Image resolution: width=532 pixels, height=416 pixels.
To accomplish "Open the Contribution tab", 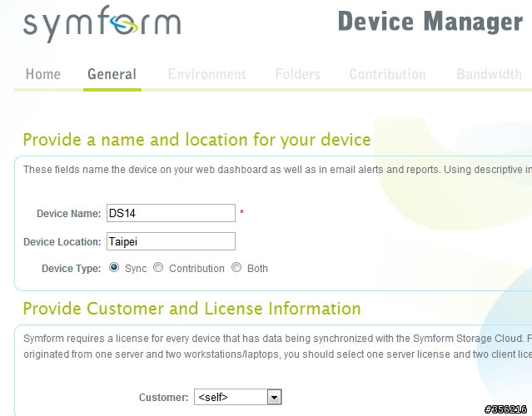I will click(387, 74).
